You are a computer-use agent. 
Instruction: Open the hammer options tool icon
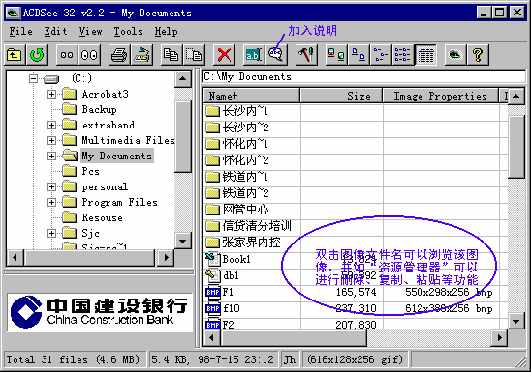pyautogui.click(x=306, y=55)
